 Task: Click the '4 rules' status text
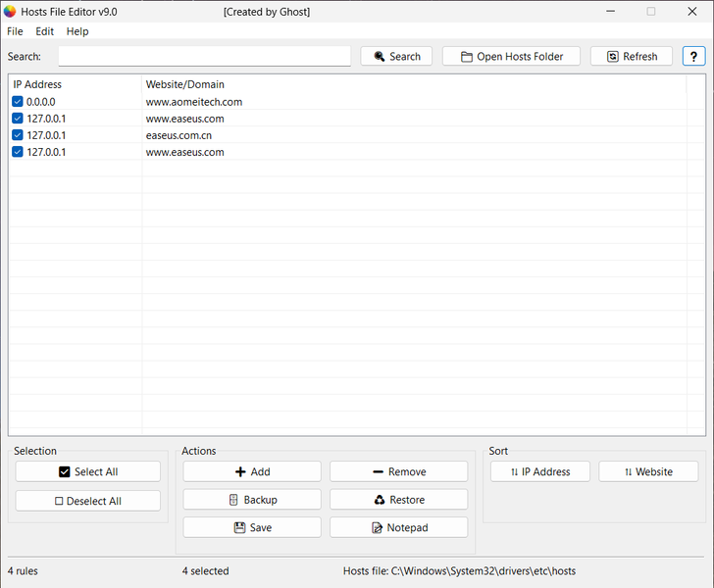23,571
